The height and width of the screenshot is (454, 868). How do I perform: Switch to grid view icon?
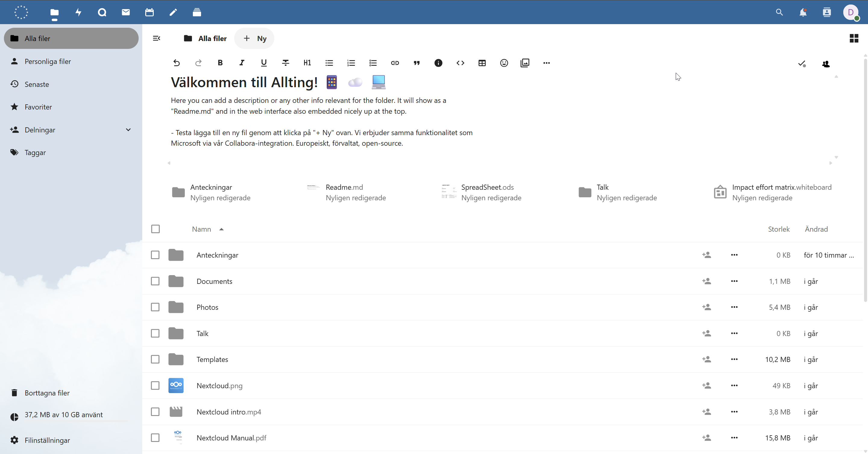coord(854,38)
